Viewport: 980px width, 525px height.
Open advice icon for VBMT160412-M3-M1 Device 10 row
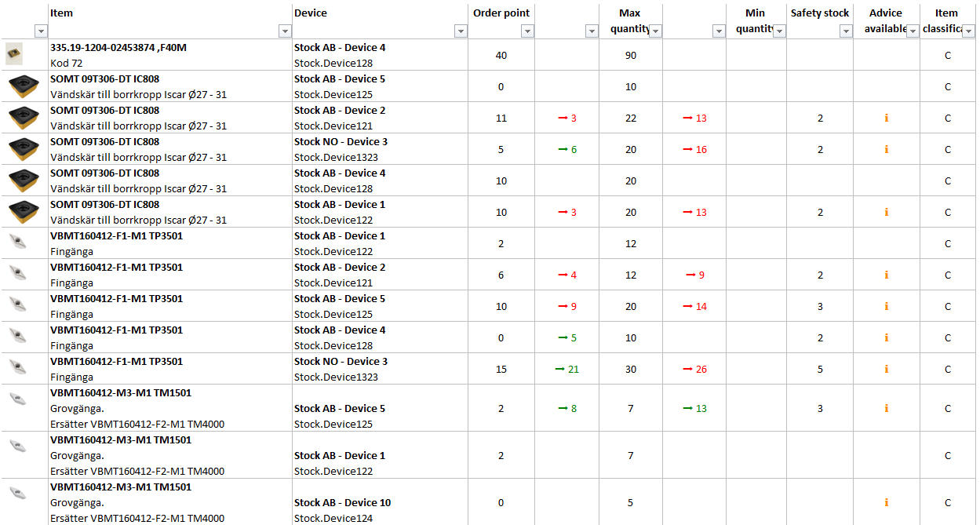pyautogui.click(x=886, y=503)
